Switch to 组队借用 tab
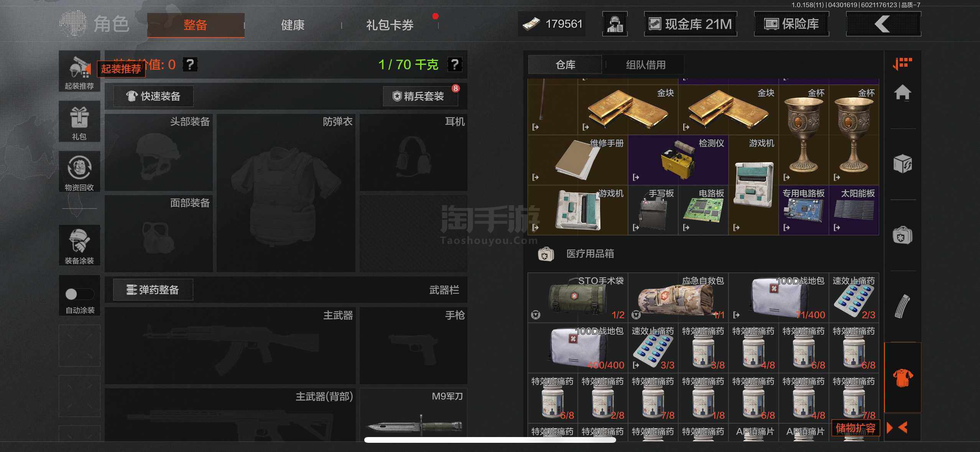Image resolution: width=980 pixels, height=452 pixels. click(x=645, y=65)
